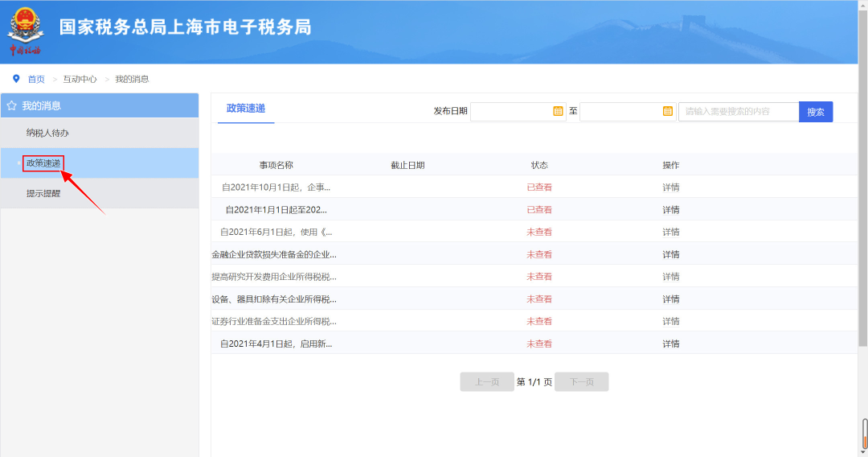Open the end date calendar icon

(x=667, y=111)
